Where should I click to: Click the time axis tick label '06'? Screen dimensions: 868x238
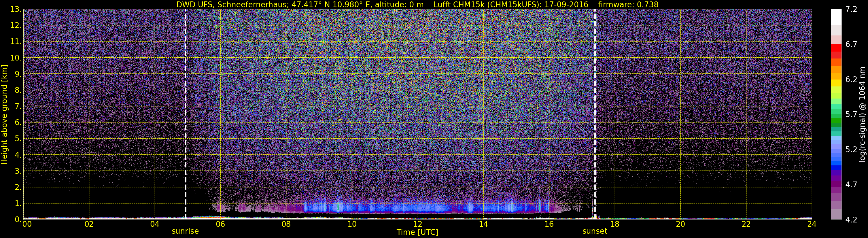click(220, 224)
